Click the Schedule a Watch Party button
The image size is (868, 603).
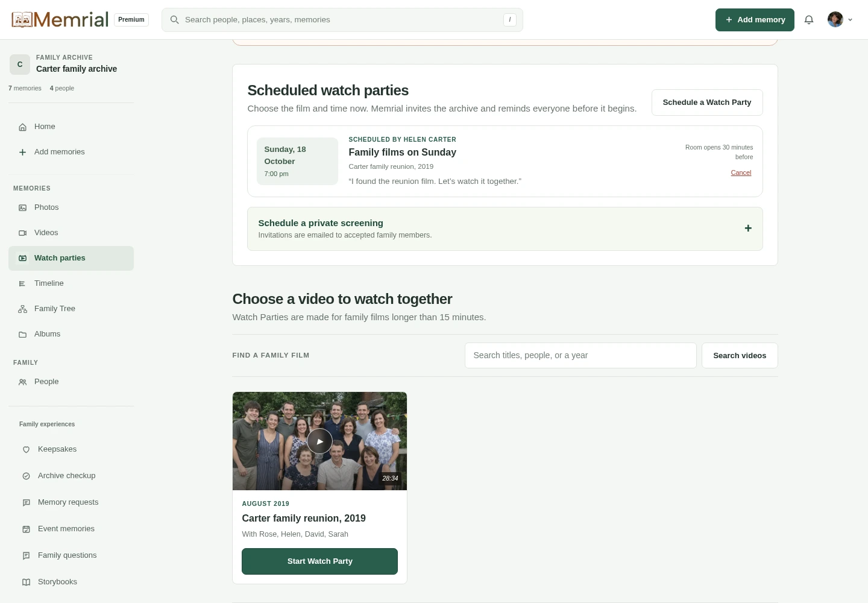(707, 103)
